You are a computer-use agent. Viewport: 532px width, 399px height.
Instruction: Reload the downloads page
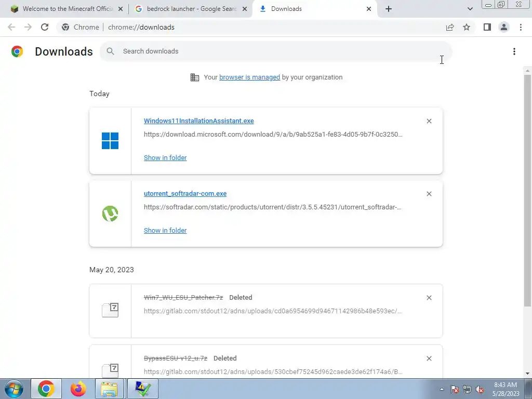click(x=45, y=27)
